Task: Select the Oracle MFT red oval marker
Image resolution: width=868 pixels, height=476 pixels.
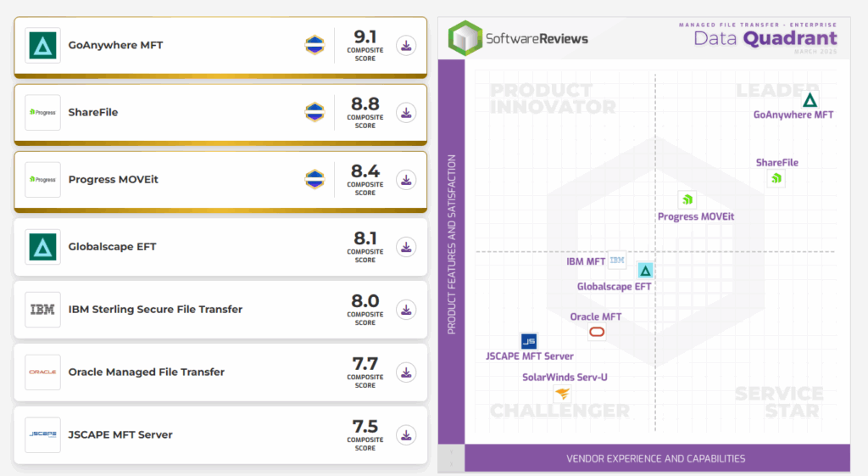Action: click(x=597, y=332)
